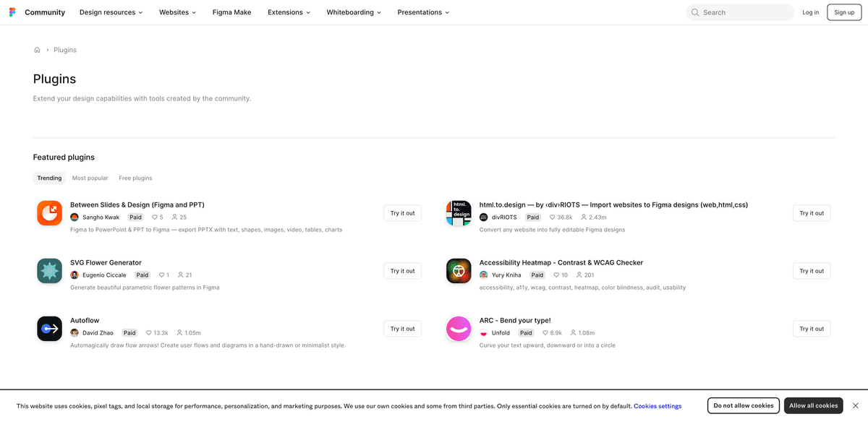Expand Design resources dropdown
This screenshot has height=422, width=868.
coord(111,12)
